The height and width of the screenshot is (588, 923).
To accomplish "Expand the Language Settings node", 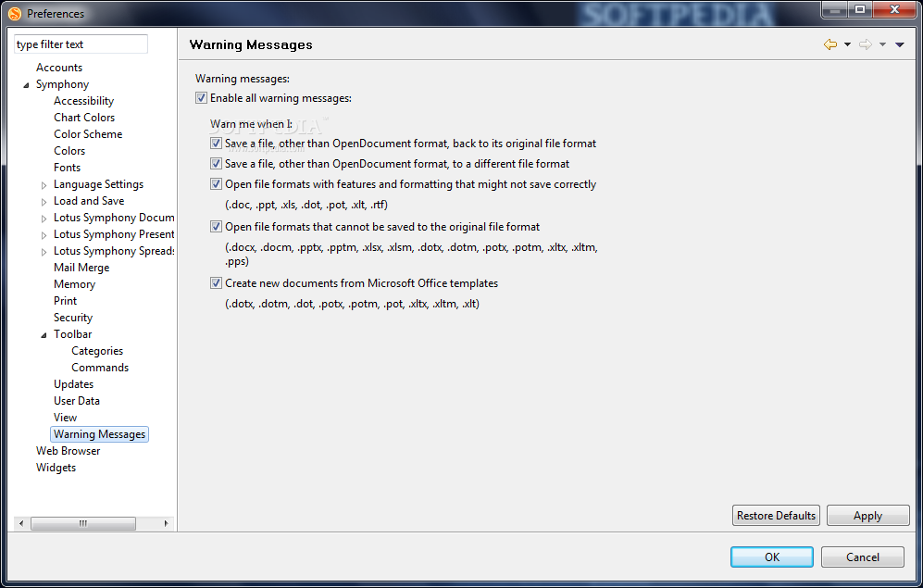I will 44,185.
